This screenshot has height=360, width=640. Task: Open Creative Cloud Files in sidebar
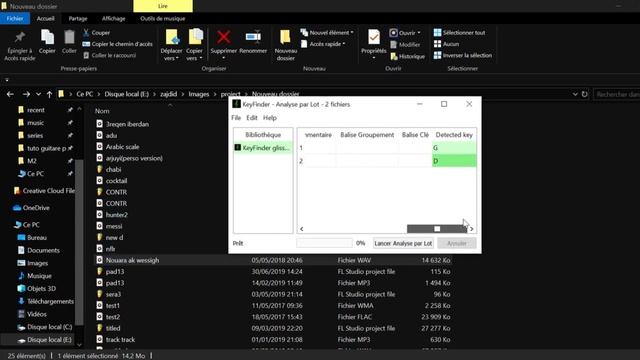pos(44,191)
